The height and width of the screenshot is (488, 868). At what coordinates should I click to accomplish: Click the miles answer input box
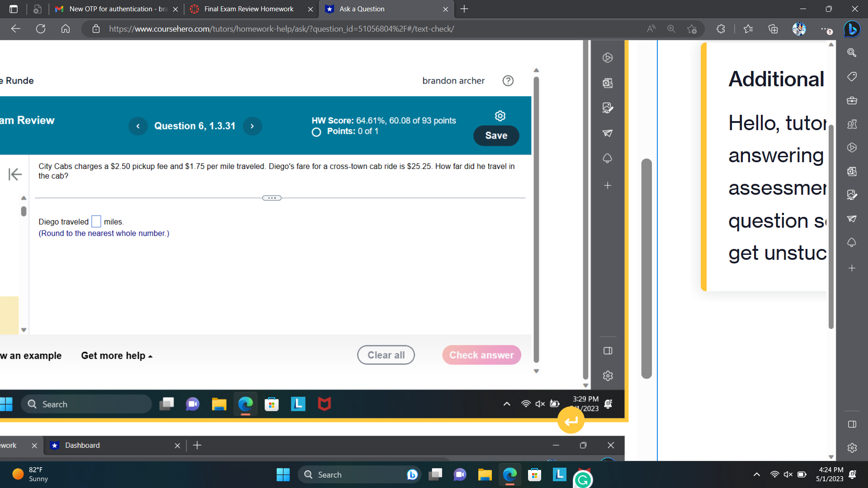click(96, 221)
